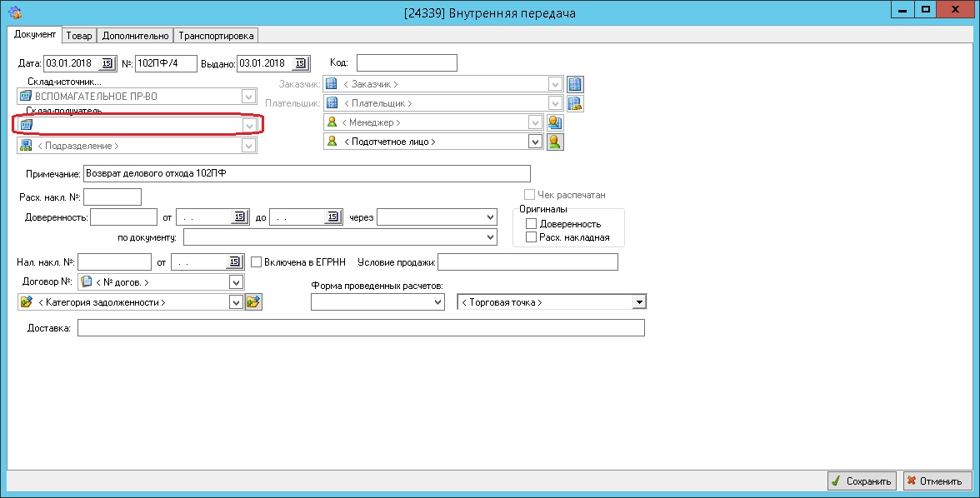The width and height of the screenshot is (980, 498).
Task: Switch to the Товар tab
Action: pos(79,36)
